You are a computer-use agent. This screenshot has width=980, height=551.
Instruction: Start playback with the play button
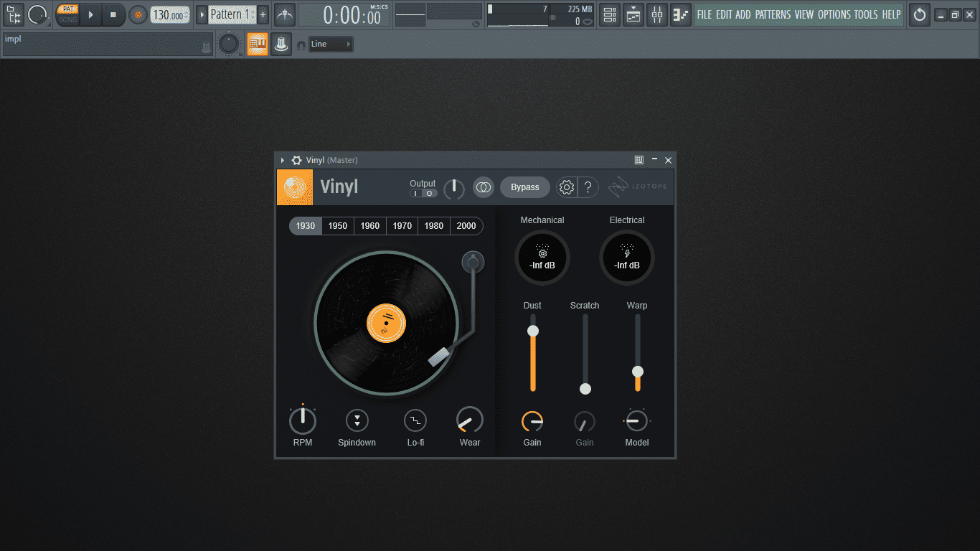click(x=90, y=14)
